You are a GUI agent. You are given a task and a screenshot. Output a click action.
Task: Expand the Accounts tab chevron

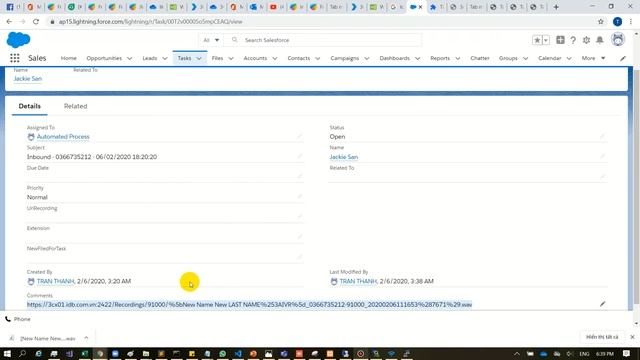(x=275, y=58)
